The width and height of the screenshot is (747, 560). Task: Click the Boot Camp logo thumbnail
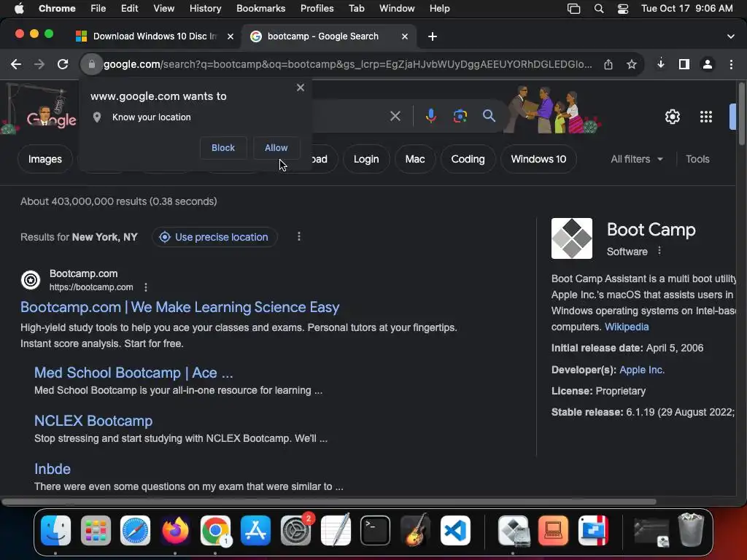tap(572, 238)
